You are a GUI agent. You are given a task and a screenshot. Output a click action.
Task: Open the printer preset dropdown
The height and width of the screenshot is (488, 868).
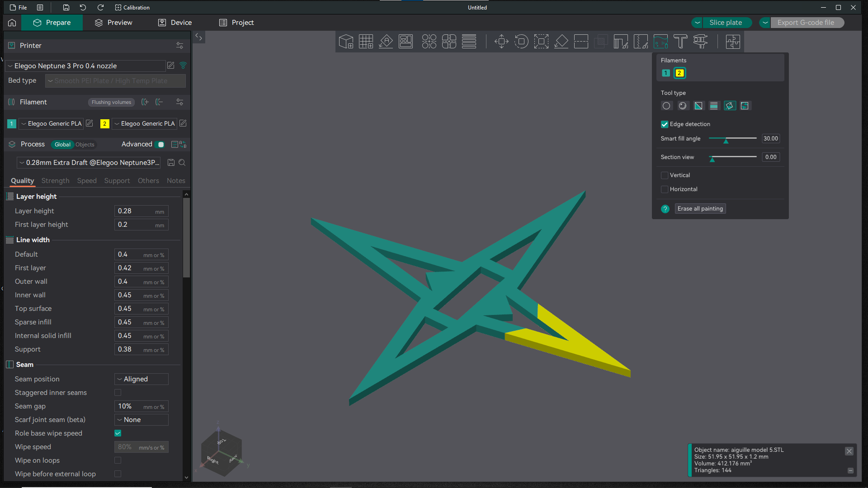pyautogui.click(x=86, y=66)
